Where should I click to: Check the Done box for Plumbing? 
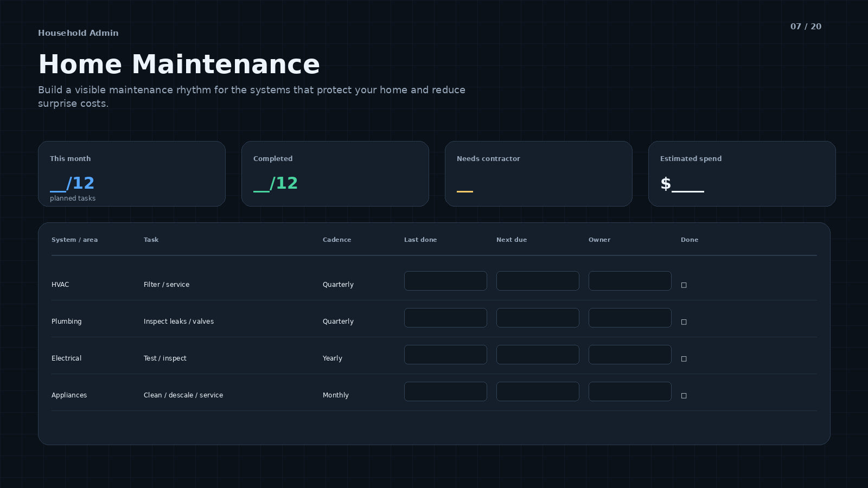pos(684,322)
